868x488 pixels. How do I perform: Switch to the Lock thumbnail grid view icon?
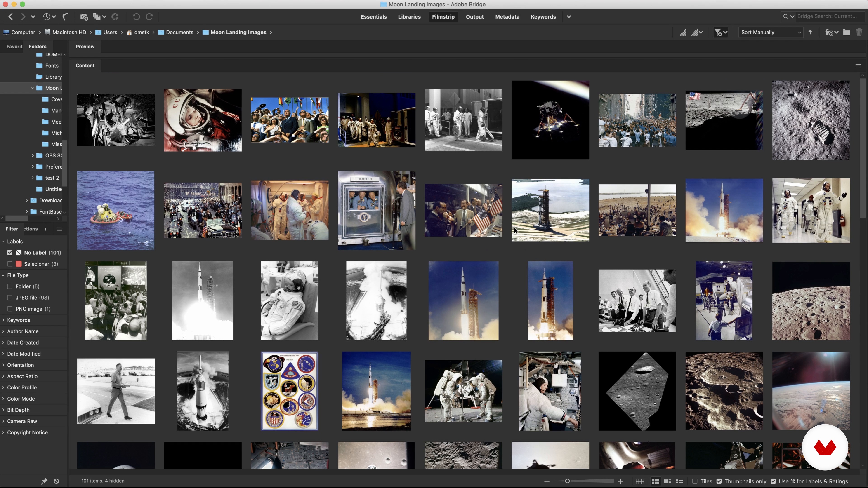coord(639,481)
